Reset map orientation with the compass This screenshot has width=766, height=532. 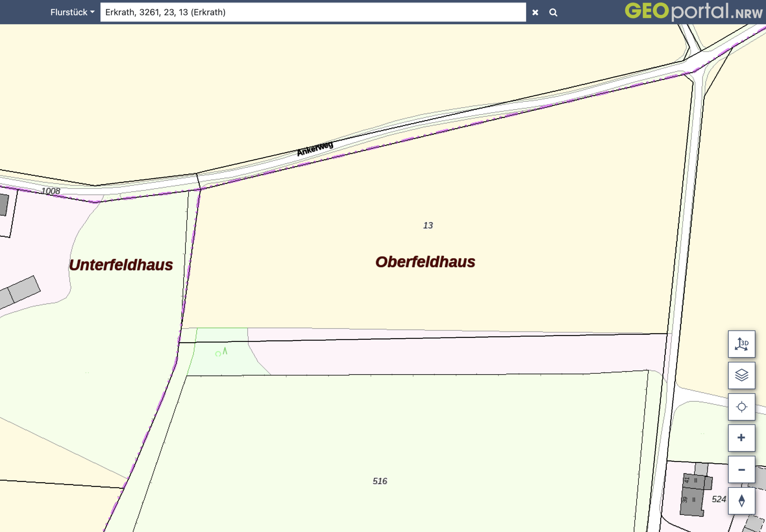(x=741, y=501)
